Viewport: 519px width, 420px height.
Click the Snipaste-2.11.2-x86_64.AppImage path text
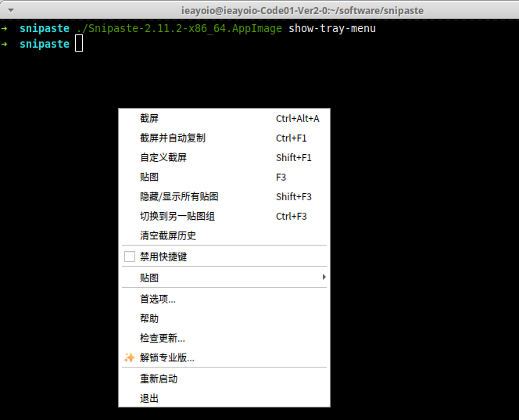click(179, 28)
